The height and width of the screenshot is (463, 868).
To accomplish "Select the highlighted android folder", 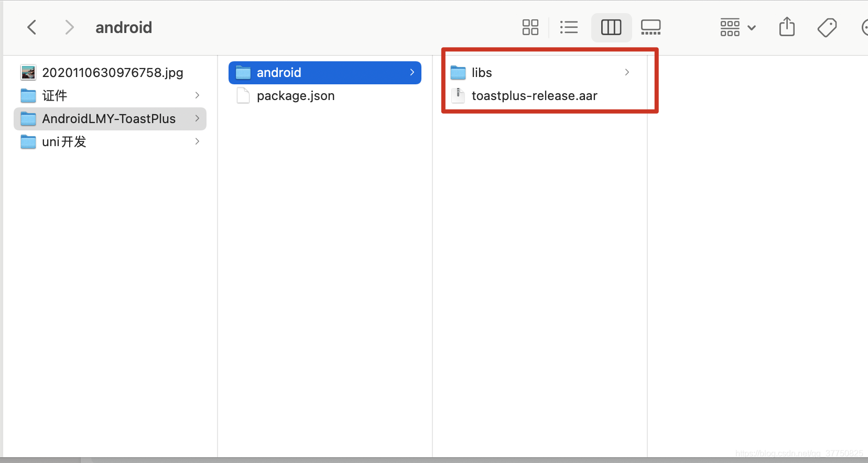I will [325, 72].
